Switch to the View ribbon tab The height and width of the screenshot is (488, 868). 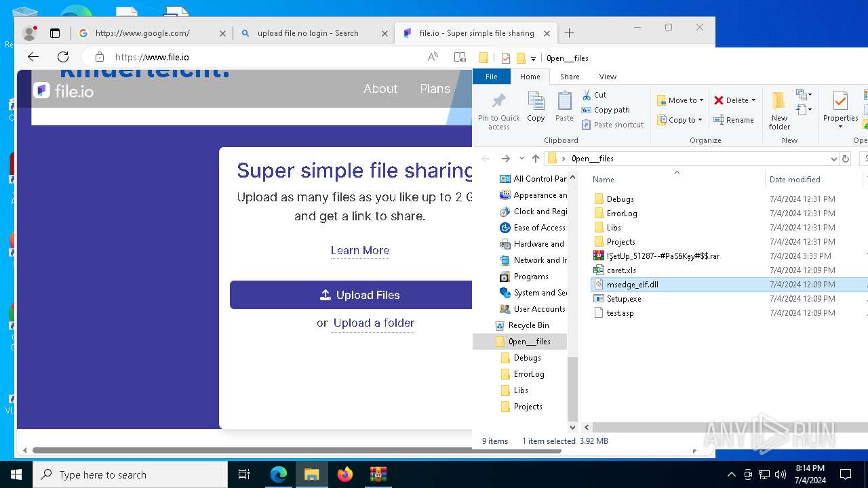pyautogui.click(x=608, y=77)
